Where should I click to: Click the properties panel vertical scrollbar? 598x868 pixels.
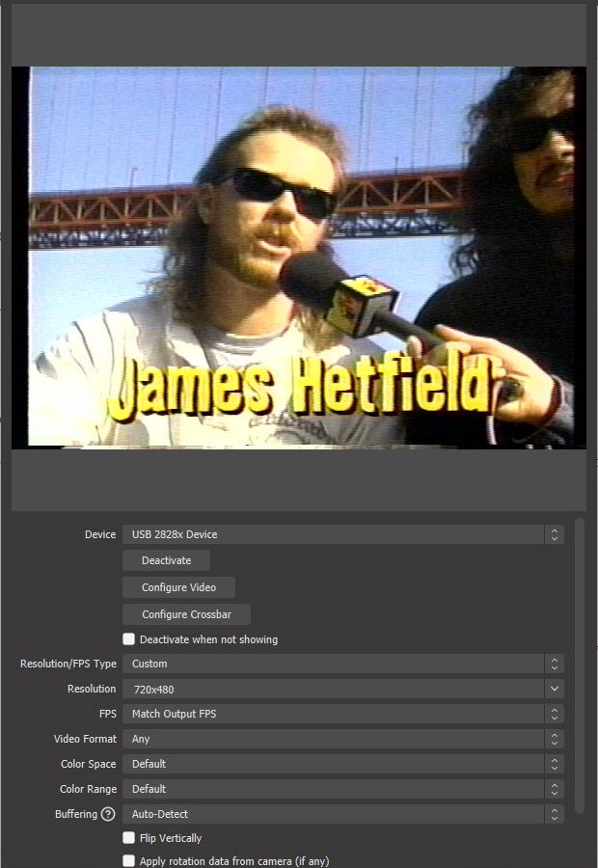tap(580, 665)
